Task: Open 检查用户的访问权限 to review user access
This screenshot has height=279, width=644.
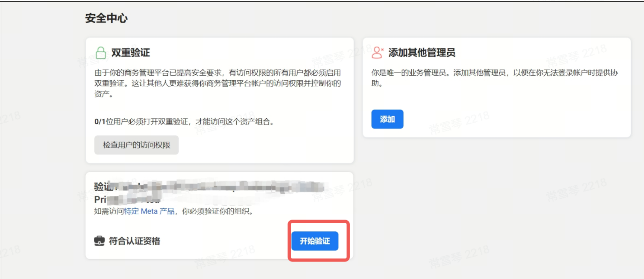Action: (136, 145)
